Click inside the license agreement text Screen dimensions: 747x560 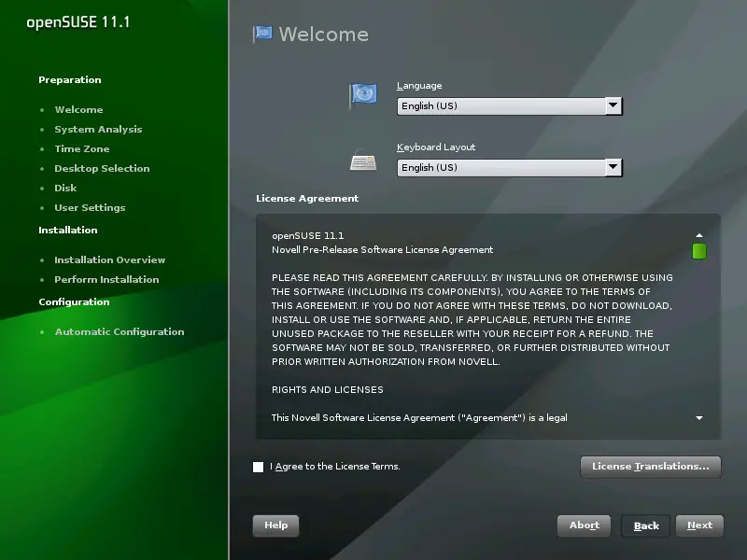472,317
